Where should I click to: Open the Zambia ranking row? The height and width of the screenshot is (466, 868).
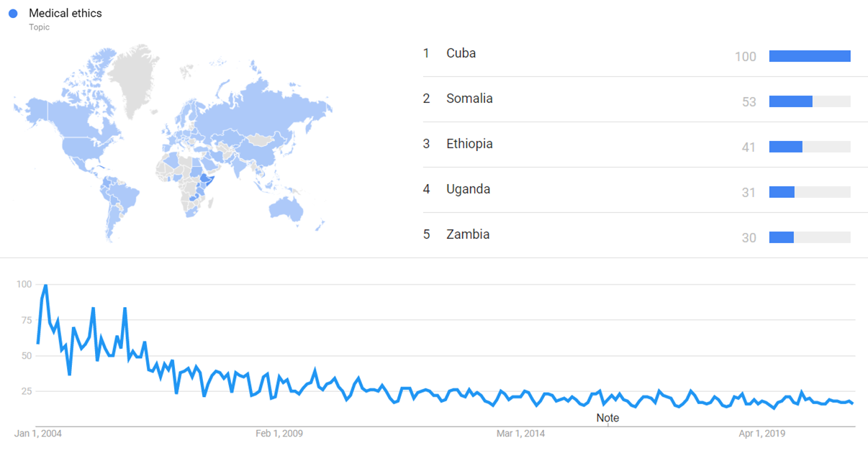coord(468,234)
